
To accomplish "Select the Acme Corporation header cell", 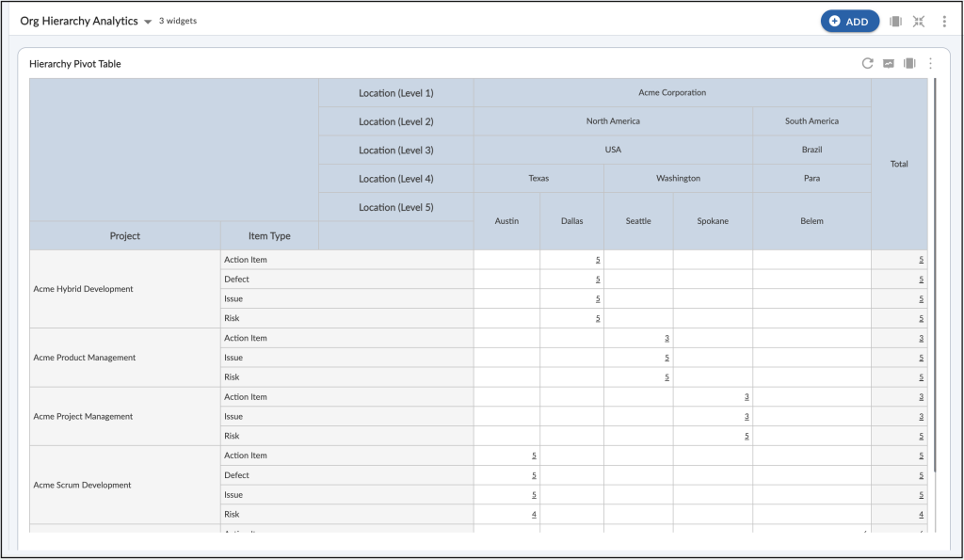I will (672, 93).
